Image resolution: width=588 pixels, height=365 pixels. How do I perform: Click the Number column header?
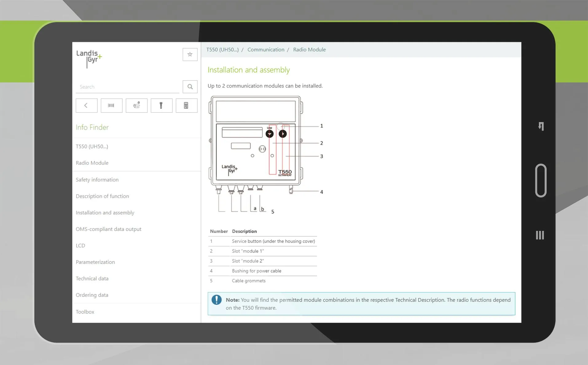click(x=219, y=231)
